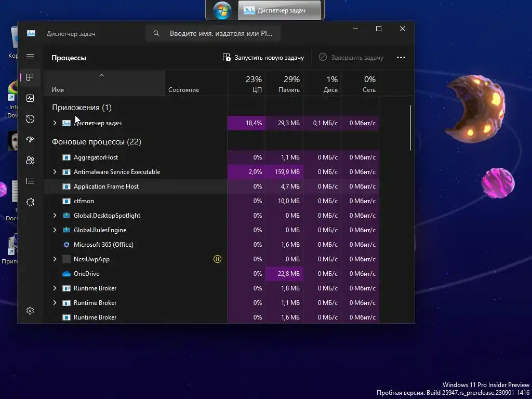Click the search magnifier icon
The height and width of the screenshot is (399, 532).
[156, 33]
